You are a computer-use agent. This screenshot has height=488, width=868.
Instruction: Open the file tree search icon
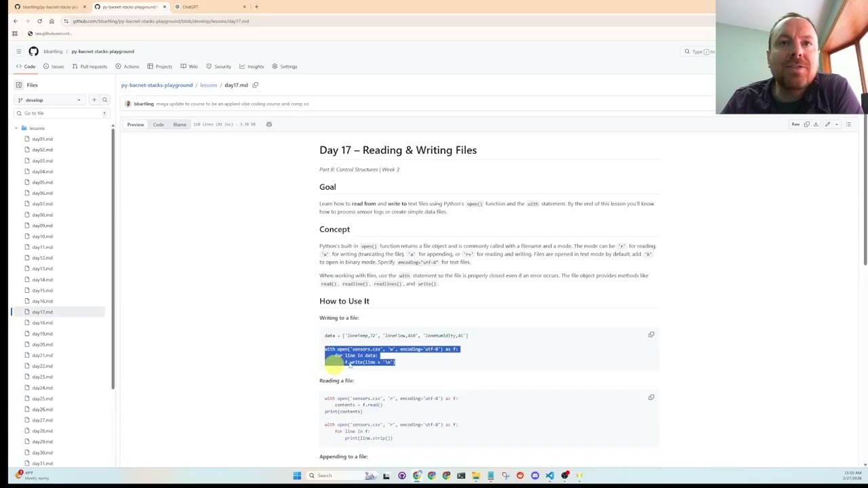[104, 100]
